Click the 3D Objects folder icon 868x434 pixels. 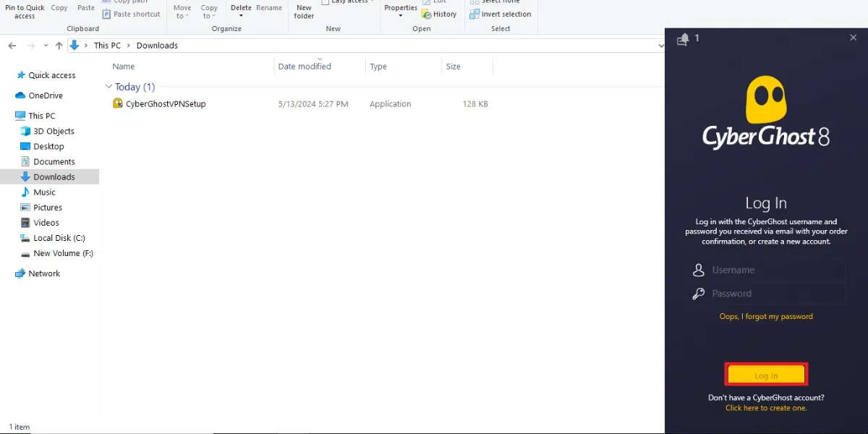coord(26,131)
